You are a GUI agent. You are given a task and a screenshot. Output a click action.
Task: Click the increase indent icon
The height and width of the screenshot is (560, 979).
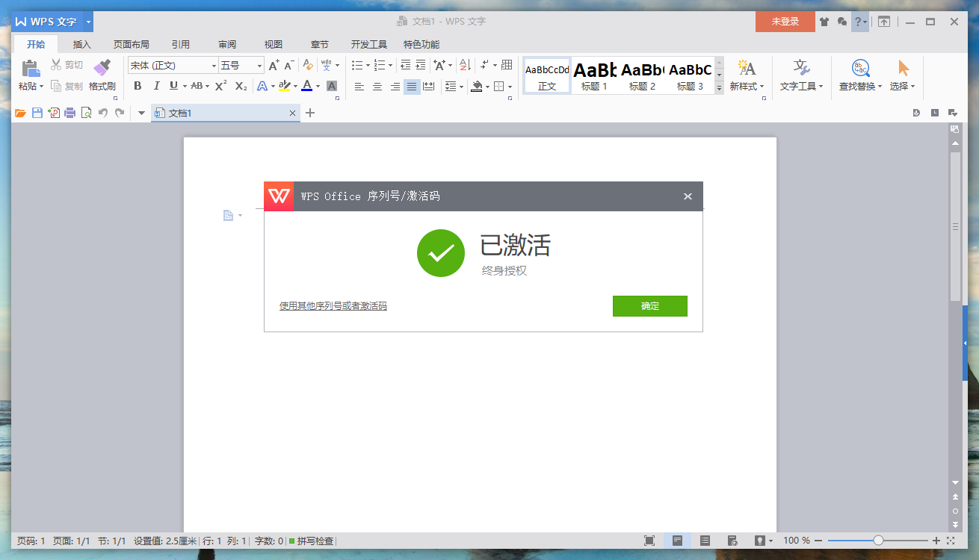point(421,66)
